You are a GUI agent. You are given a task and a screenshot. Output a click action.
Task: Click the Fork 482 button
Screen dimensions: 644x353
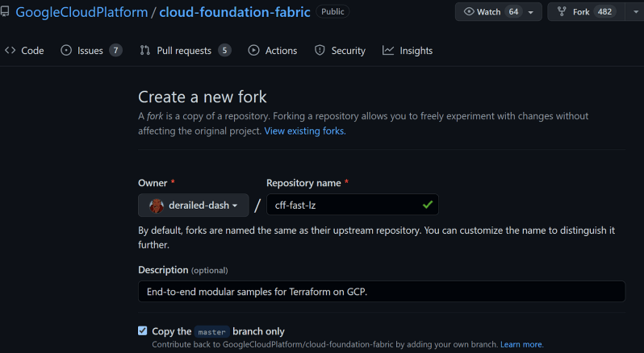(587, 11)
